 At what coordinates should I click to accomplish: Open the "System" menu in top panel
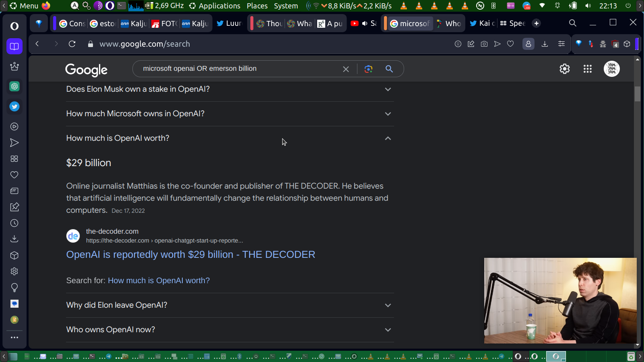pyautogui.click(x=286, y=6)
